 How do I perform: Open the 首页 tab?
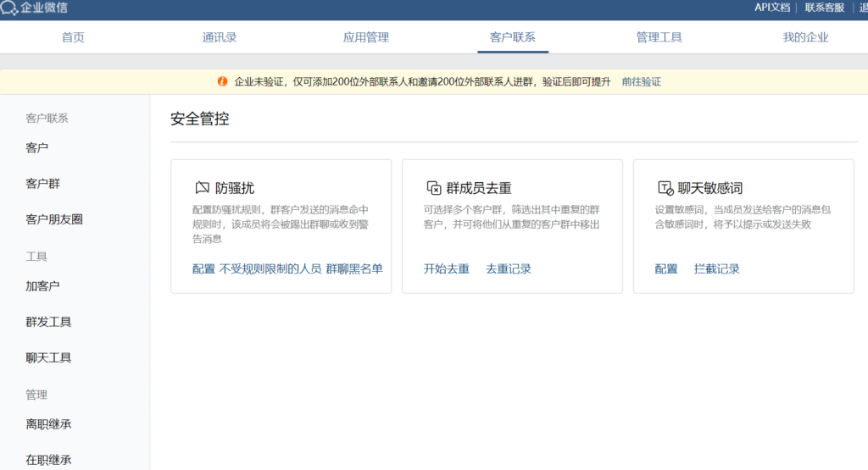coord(73,37)
